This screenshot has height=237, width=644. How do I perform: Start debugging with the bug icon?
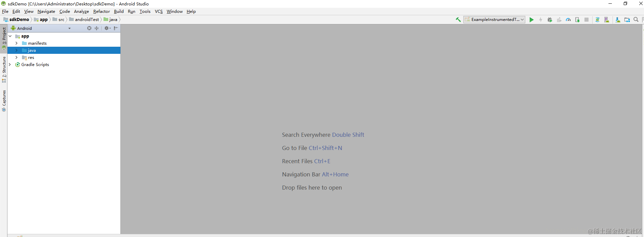coord(550,20)
